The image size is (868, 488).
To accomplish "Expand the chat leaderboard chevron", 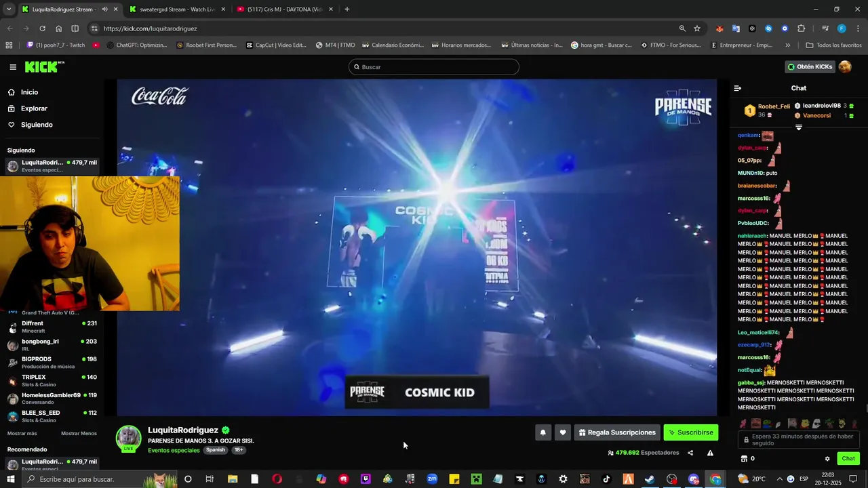I will (798, 127).
